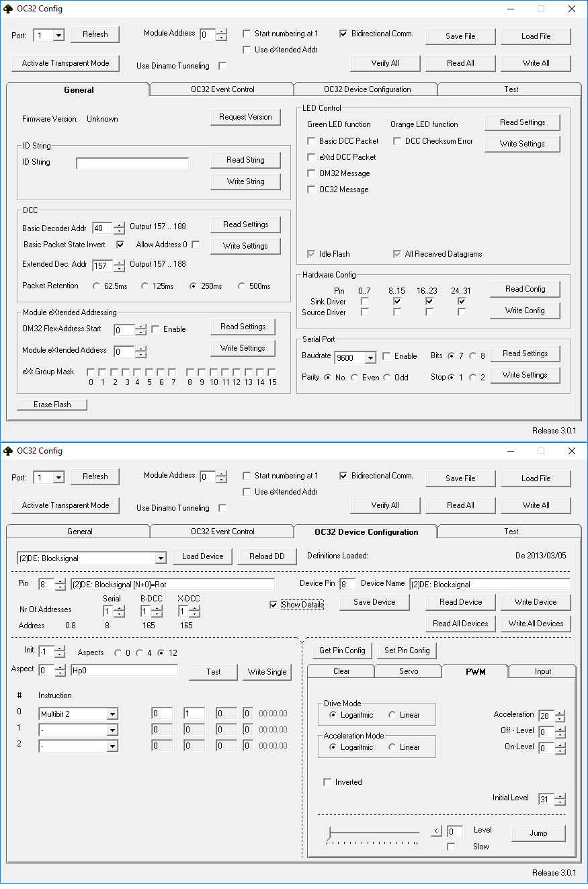Click the PWM Level slider handle
588x889 pixels.
click(327, 833)
